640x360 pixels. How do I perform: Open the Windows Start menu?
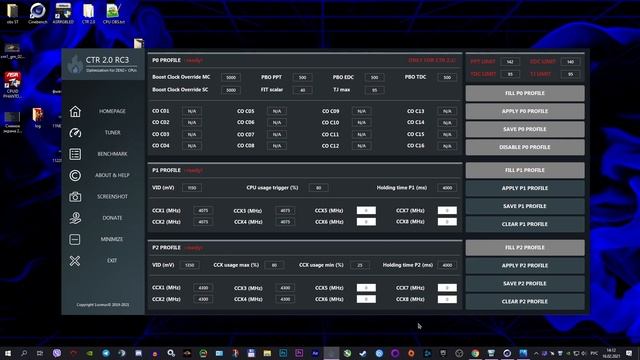coord(8,353)
